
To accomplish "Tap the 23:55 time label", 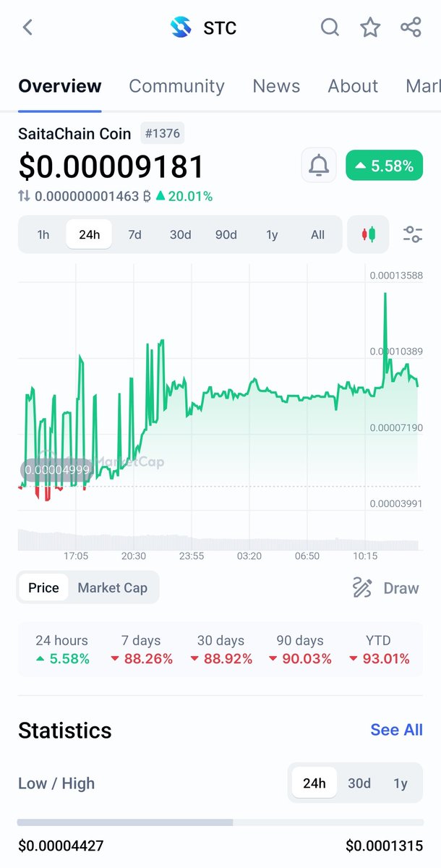I will pos(192,556).
